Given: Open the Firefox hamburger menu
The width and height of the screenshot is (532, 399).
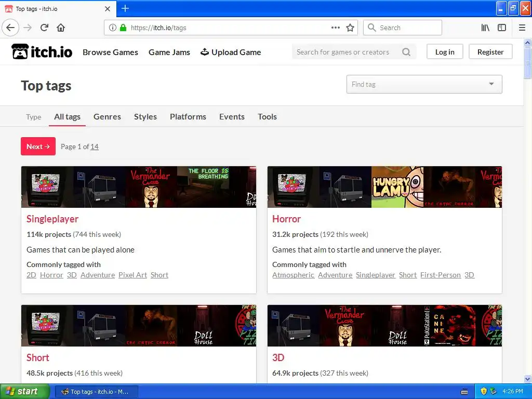Looking at the screenshot, I should [x=522, y=28].
